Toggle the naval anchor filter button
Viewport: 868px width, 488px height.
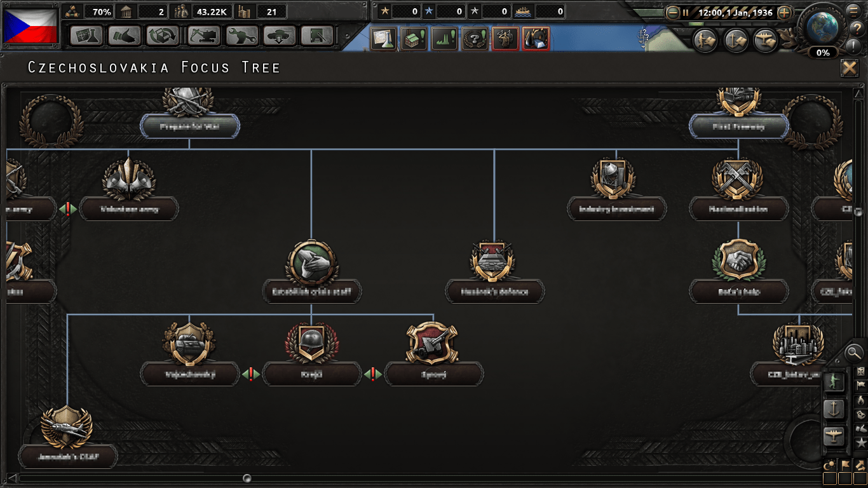(834, 409)
